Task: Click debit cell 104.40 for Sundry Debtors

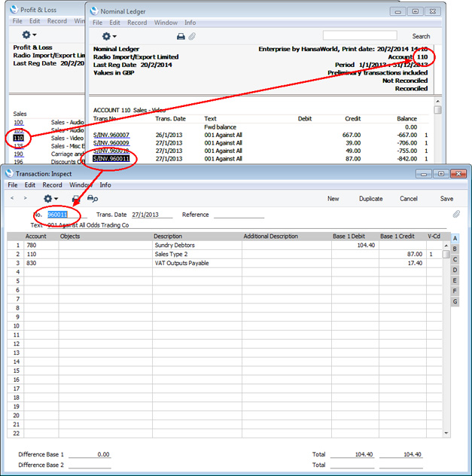Action: tap(355, 246)
